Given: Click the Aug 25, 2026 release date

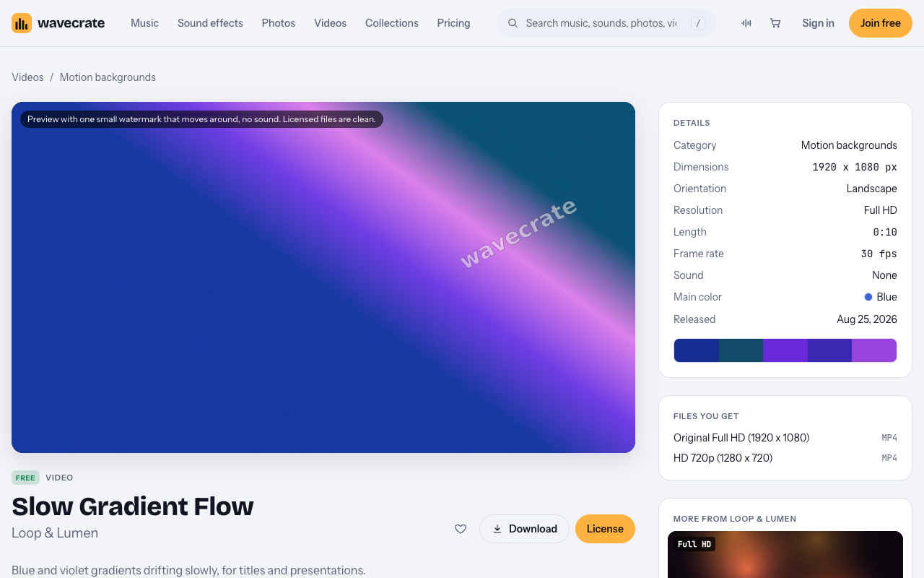Looking at the screenshot, I should pyautogui.click(x=867, y=319).
